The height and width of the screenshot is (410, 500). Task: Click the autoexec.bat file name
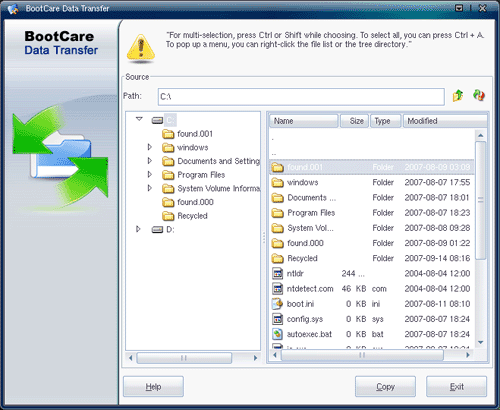click(x=309, y=334)
